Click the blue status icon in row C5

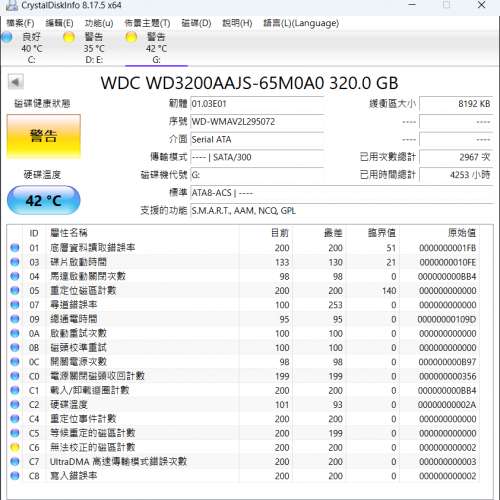(x=15, y=433)
